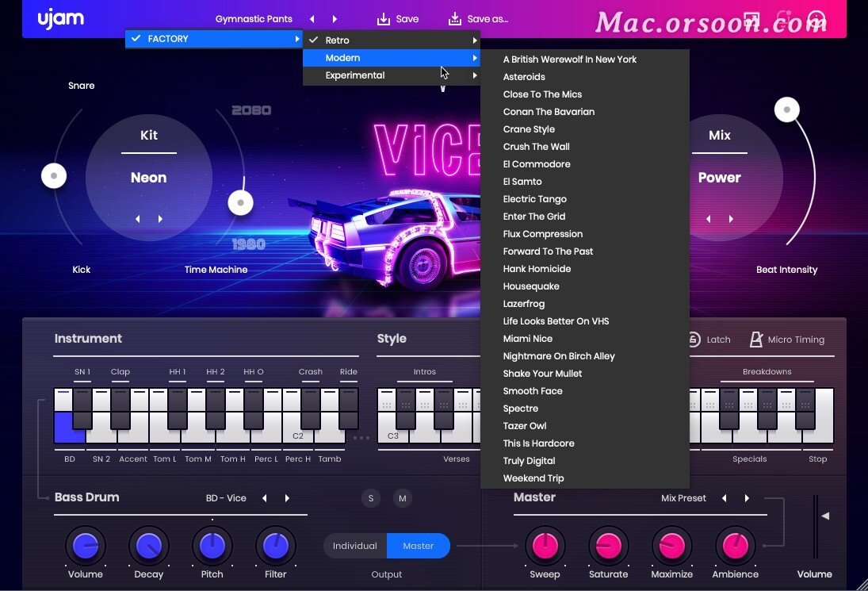This screenshot has width=868, height=591.
Task: Pick the Tazer Owl preset
Action: [x=585, y=426]
